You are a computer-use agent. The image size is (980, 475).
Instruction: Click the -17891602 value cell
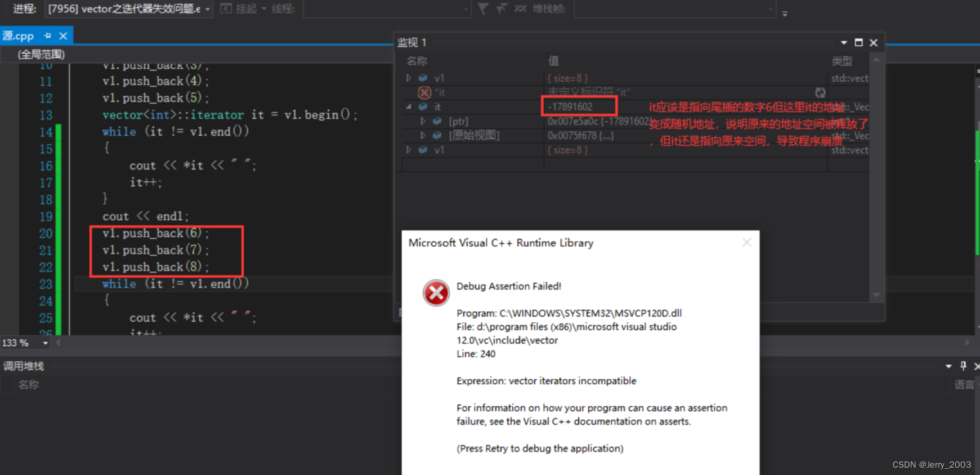pyautogui.click(x=570, y=106)
